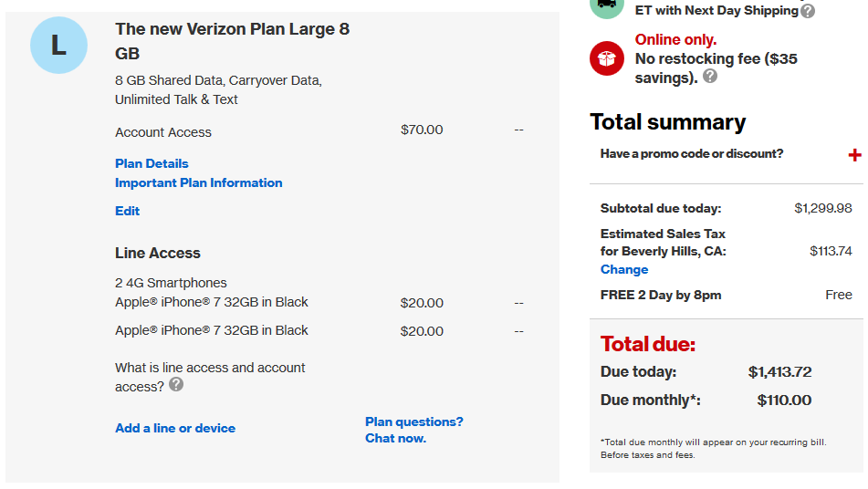Open help icon next to restocking fee savings
Image resolution: width=868 pixels, height=489 pixels.
pyautogui.click(x=710, y=77)
